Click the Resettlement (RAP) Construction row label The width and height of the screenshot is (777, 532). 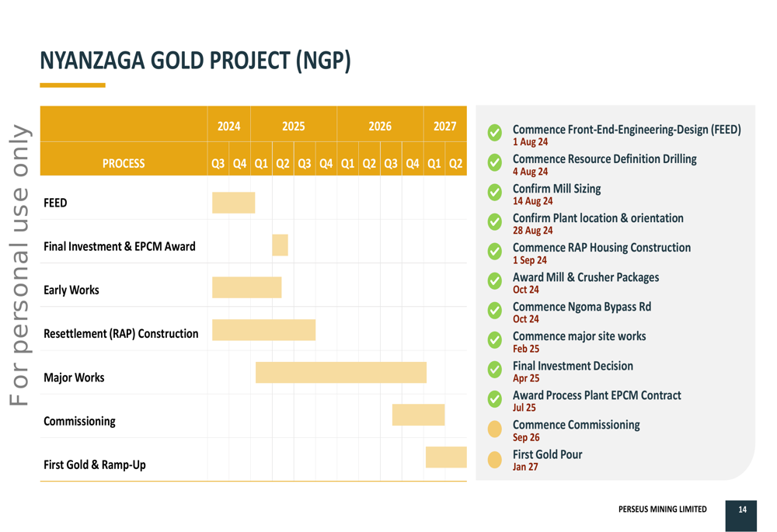(x=120, y=334)
